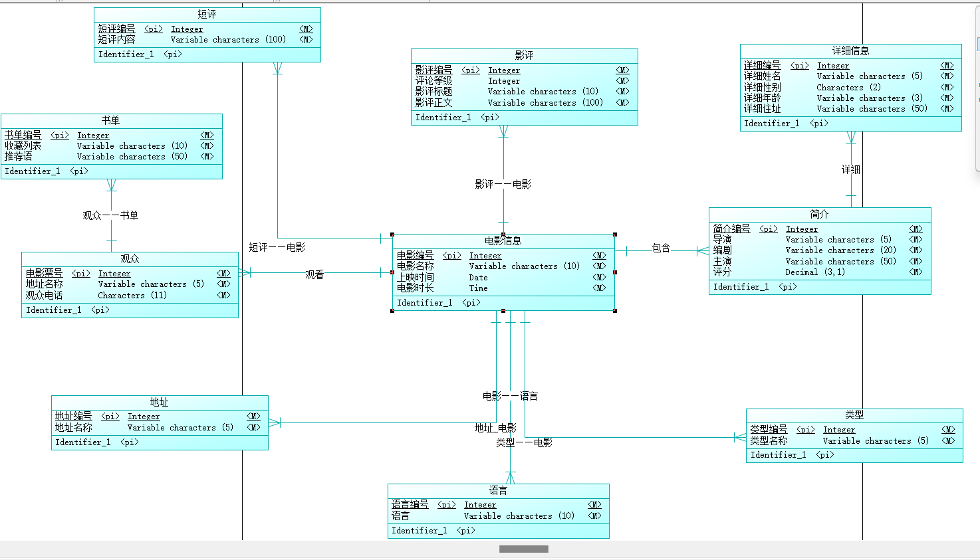Click Identifier_1 row in 电影信息 entity
This screenshot has width=980, height=560.
pos(503,302)
